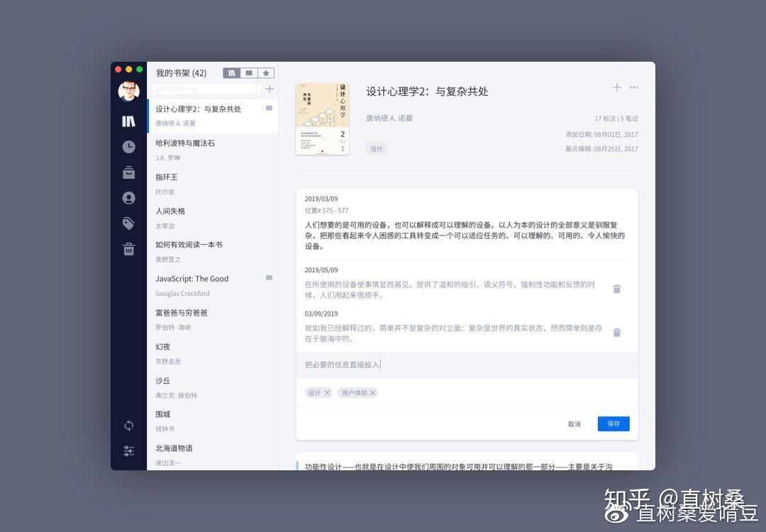This screenshot has height=532, width=766.
Task: Switch to the starred favorites view tab
Action: click(266, 73)
